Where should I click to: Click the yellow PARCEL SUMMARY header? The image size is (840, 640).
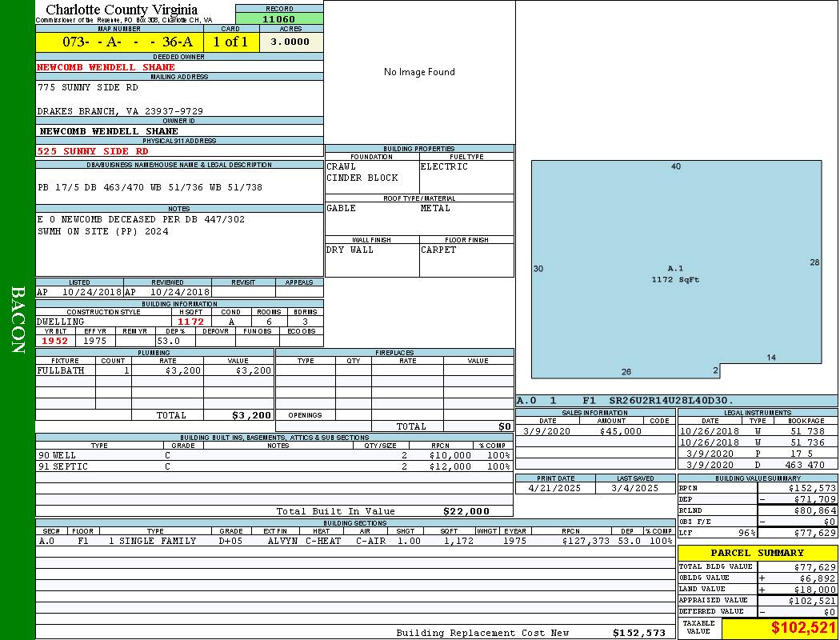coord(757,553)
